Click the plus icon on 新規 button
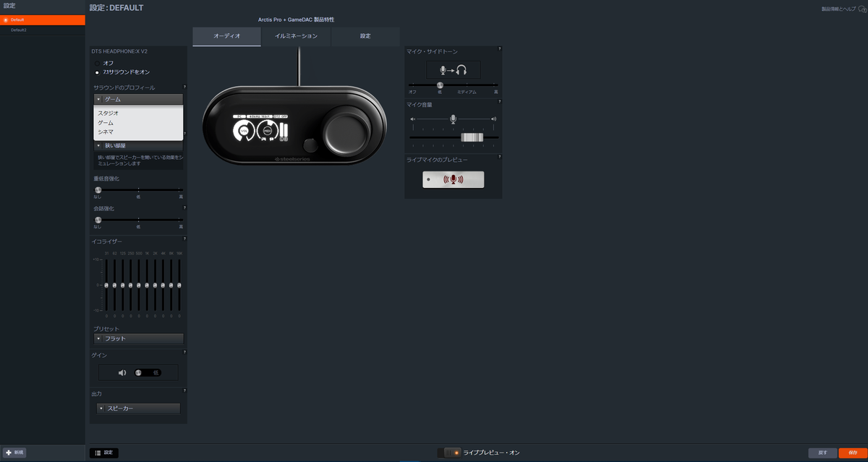 8,453
